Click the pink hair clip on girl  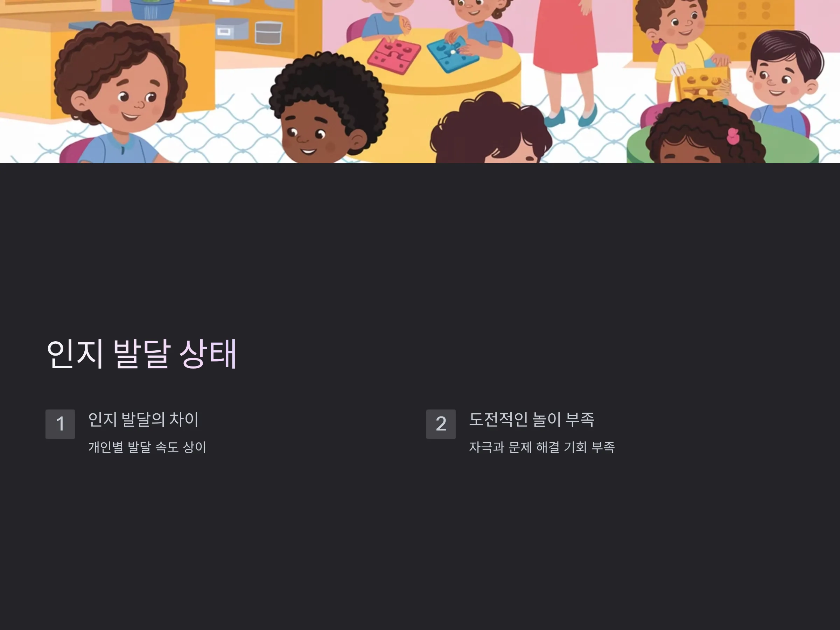[x=733, y=136]
